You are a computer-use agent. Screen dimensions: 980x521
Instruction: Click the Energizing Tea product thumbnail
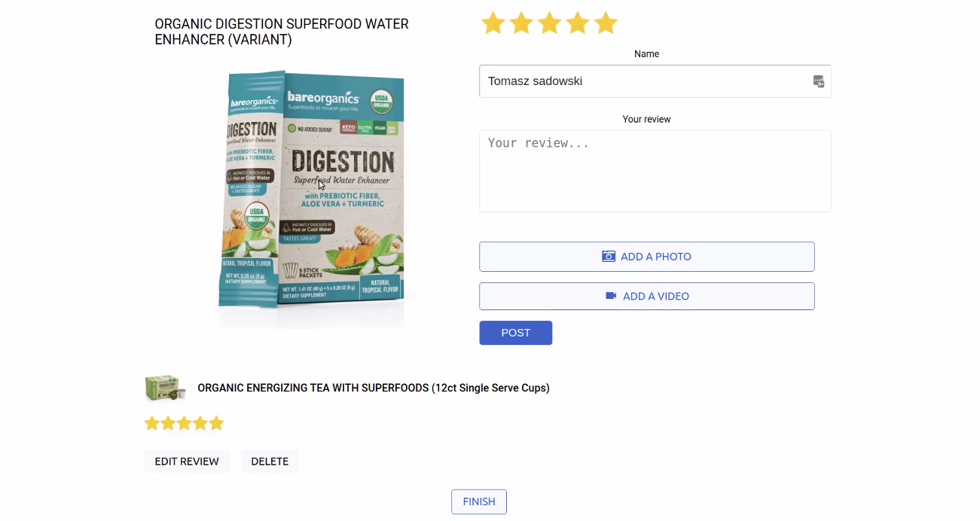coord(164,388)
